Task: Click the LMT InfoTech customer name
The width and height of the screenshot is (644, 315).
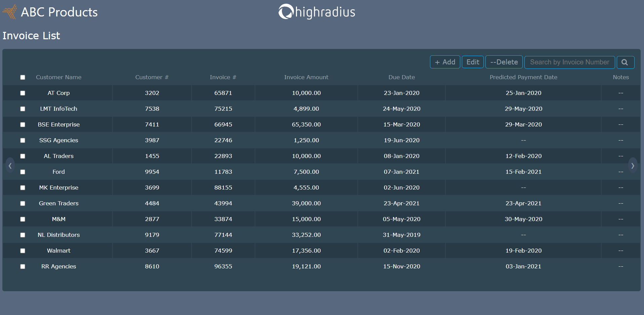Action: 58,109
